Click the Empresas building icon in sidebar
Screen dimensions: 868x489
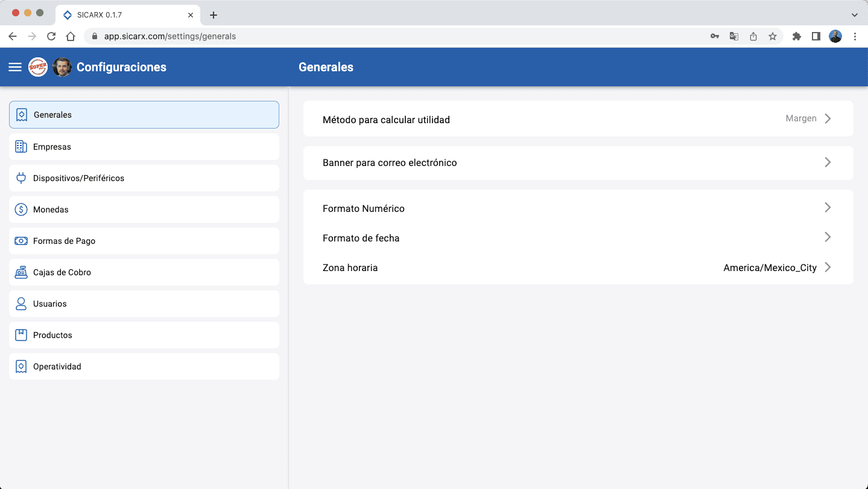point(21,146)
